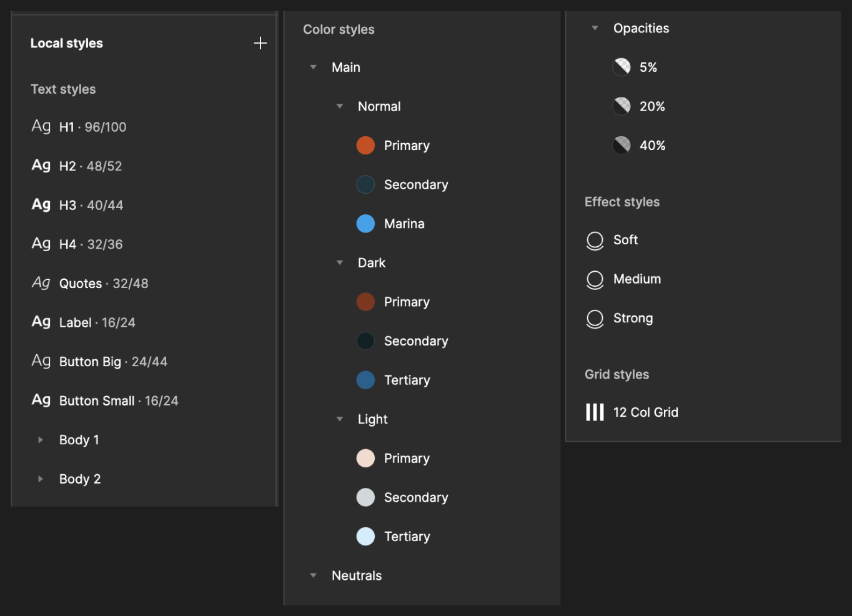Viewport: 852px width, 616px height.
Task: Select the Button Big 24/44 text style
Action: coord(113,362)
